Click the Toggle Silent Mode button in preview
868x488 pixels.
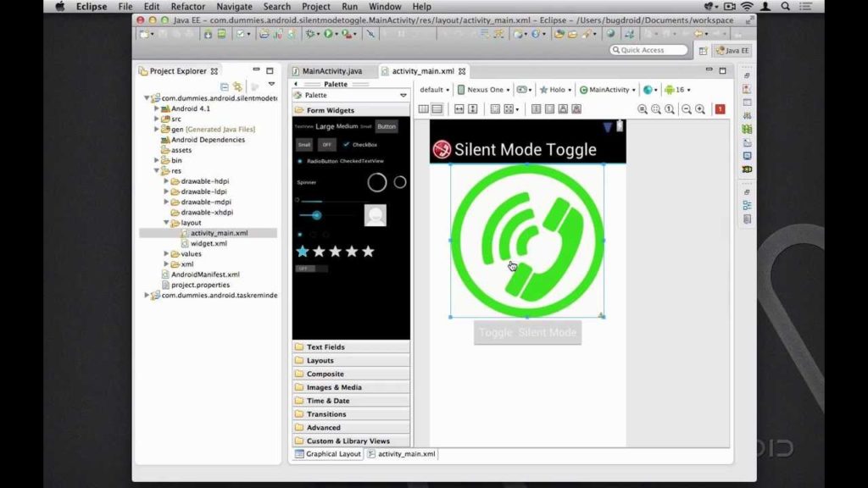point(527,332)
